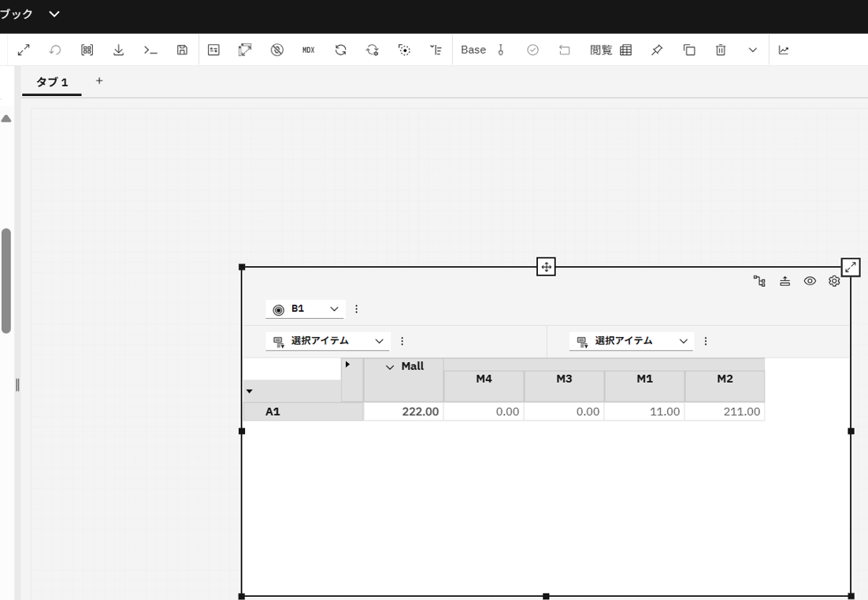The height and width of the screenshot is (600, 868).
Task: Open the B1 selector options menu
Action: [357, 309]
